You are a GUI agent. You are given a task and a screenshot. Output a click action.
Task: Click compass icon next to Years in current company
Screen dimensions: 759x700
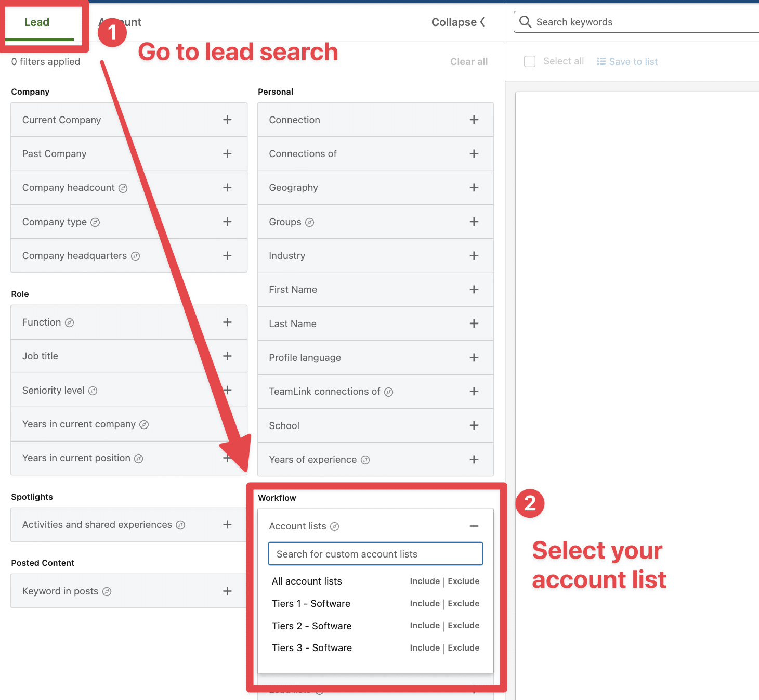pos(144,425)
